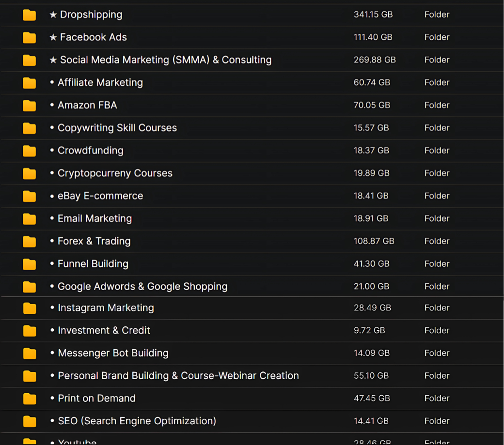Click the eBay E-commerce folder icon
The image size is (504, 445).
click(29, 196)
